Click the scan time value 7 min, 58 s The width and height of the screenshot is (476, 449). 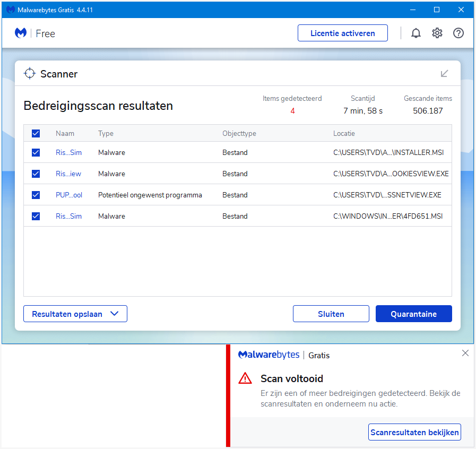point(363,111)
